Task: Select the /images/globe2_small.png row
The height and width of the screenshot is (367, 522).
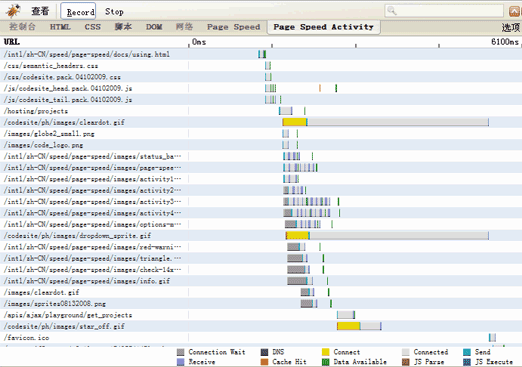Action: (261, 134)
